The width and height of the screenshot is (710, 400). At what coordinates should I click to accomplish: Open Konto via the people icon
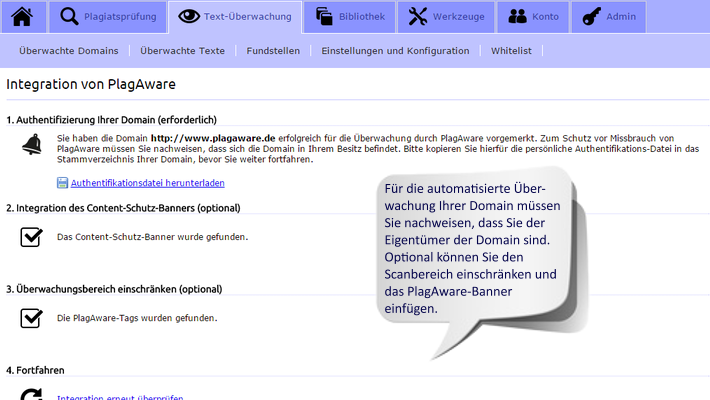click(x=517, y=16)
